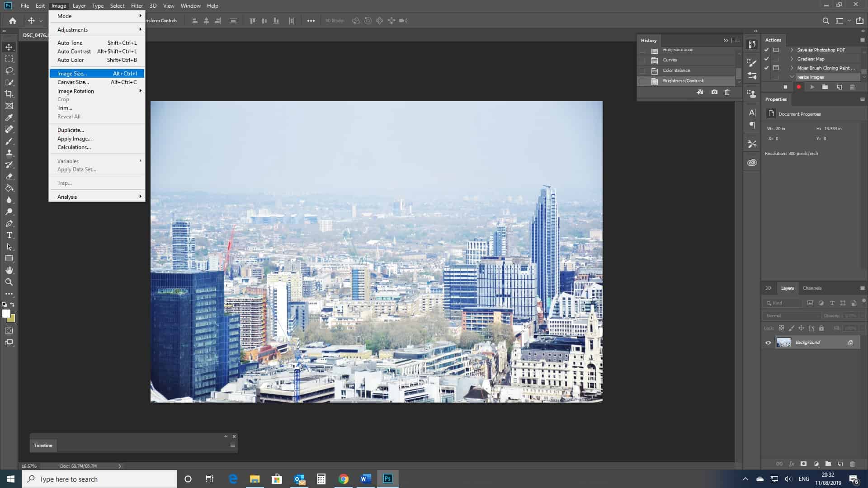This screenshot has height=488, width=868.
Task: Expand the Image Rotation submenu arrow
Action: coord(140,90)
